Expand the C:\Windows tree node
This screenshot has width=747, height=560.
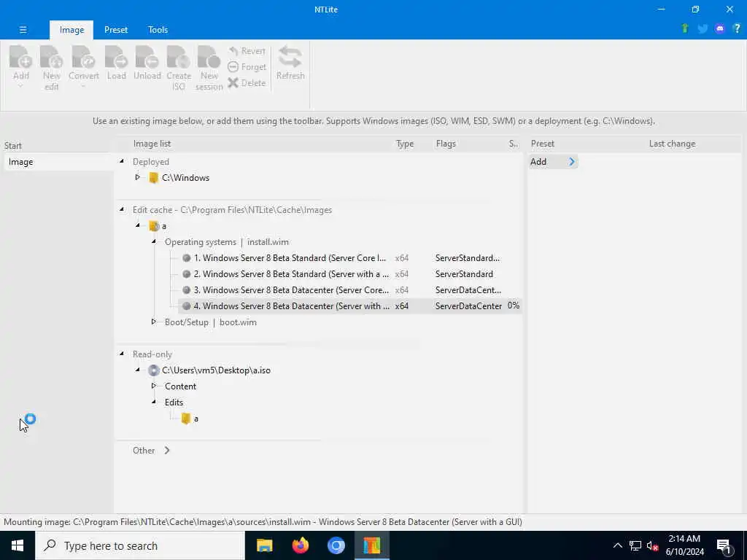[138, 177]
